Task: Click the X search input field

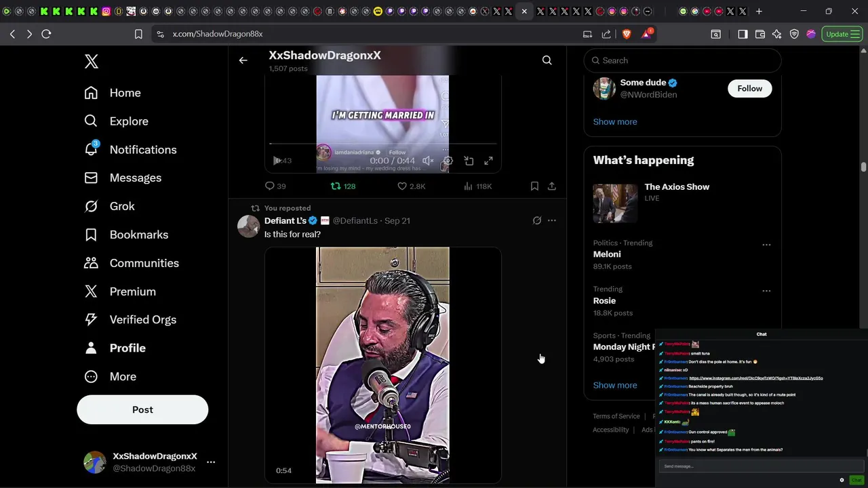Action: pyautogui.click(x=682, y=60)
